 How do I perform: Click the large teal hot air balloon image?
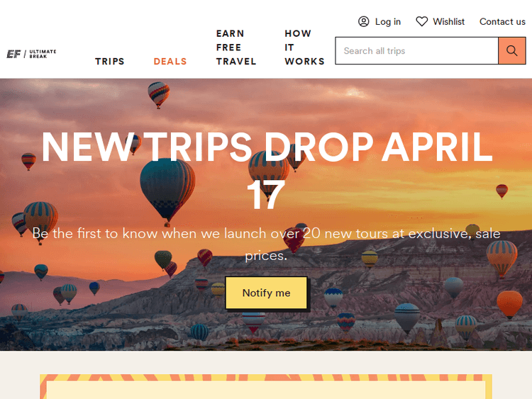pos(167,191)
